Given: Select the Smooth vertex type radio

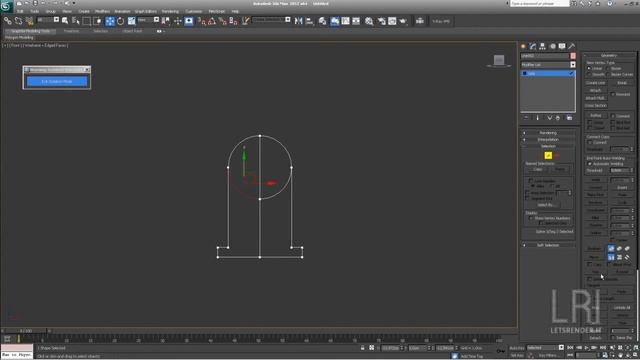Looking at the screenshot, I should click(x=589, y=75).
